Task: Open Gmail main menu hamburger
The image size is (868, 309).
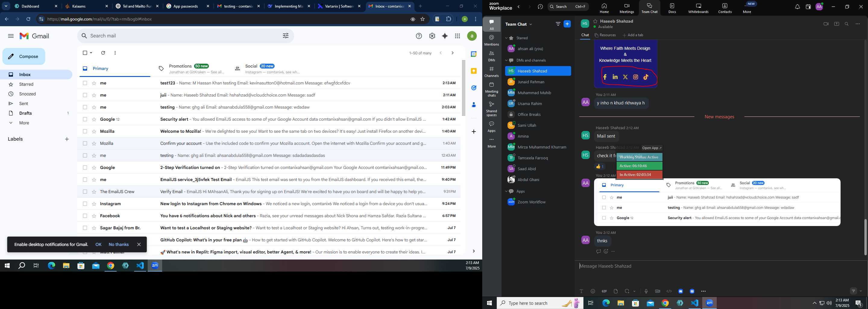Action: click(x=11, y=36)
